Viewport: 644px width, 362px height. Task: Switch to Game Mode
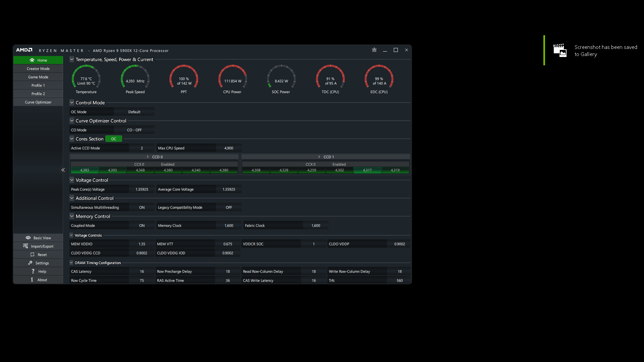click(x=38, y=77)
